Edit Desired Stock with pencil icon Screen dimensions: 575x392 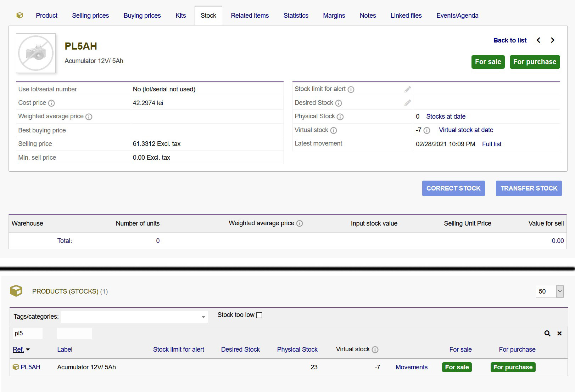point(408,103)
